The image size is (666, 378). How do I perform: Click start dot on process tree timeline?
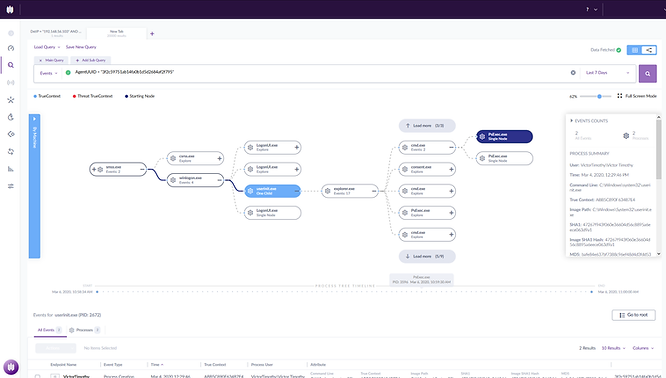tap(97, 292)
